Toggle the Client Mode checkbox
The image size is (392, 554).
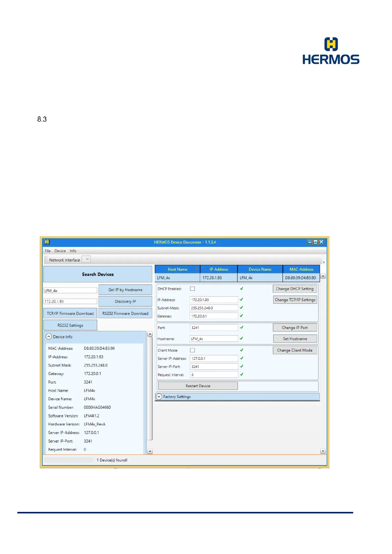pos(193,350)
